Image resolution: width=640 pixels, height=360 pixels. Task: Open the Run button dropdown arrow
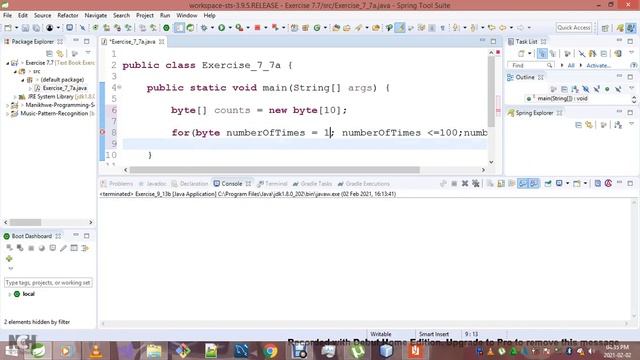point(230,28)
